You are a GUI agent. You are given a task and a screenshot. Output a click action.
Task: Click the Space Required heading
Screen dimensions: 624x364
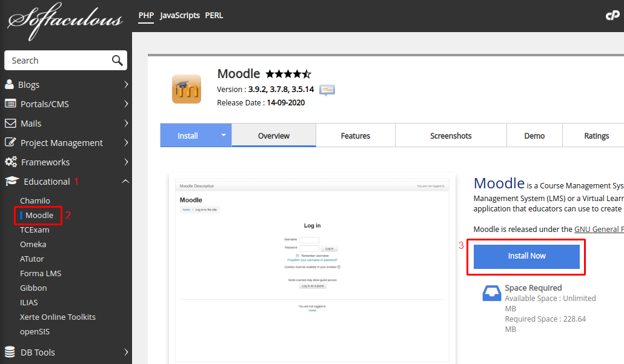click(533, 288)
